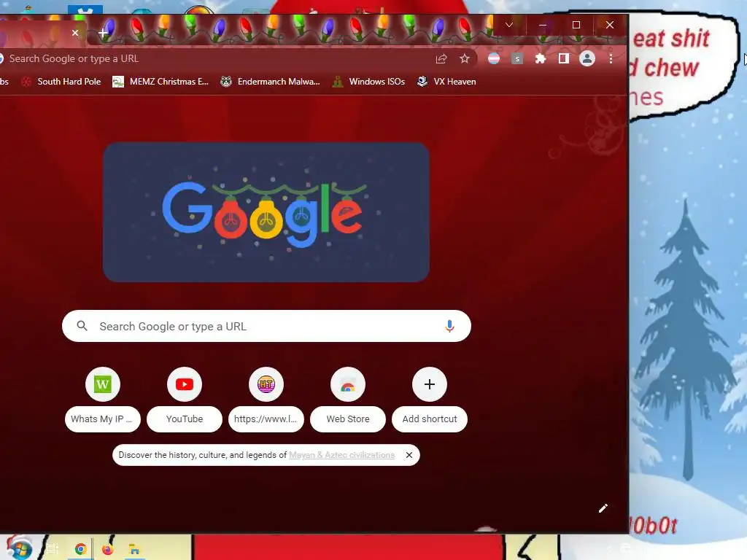The height and width of the screenshot is (560, 747).
Task: Open Endermanch Malwa... bookmark
Action: click(270, 82)
